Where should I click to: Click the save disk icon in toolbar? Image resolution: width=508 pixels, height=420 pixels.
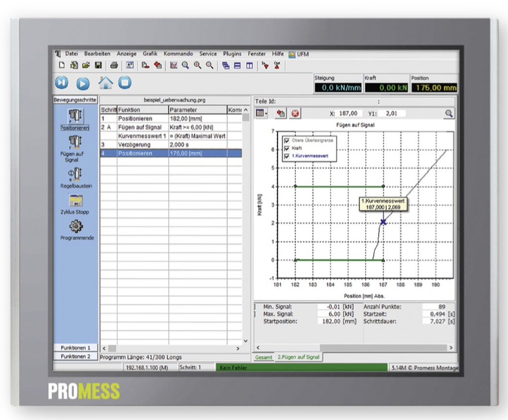(98, 65)
